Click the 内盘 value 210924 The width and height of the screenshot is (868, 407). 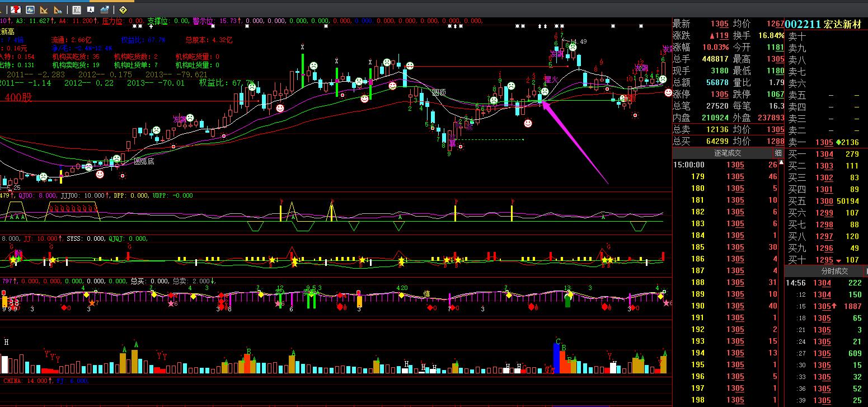point(715,118)
